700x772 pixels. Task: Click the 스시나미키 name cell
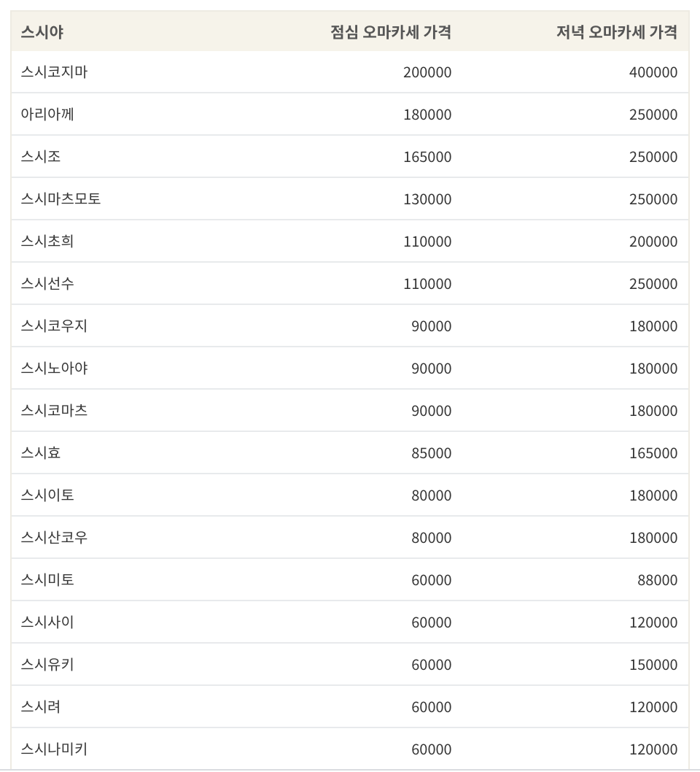tap(54, 749)
